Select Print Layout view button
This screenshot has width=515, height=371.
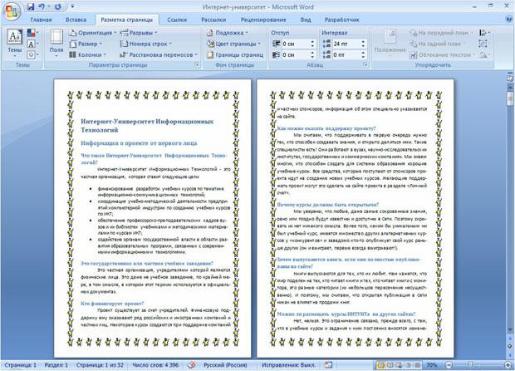(x=380, y=365)
